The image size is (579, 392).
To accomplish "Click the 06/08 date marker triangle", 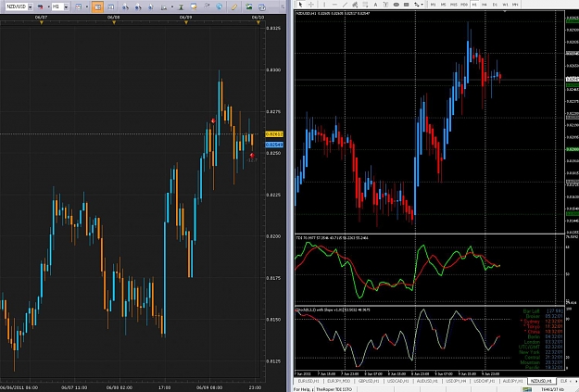I will (x=114, y=22).
